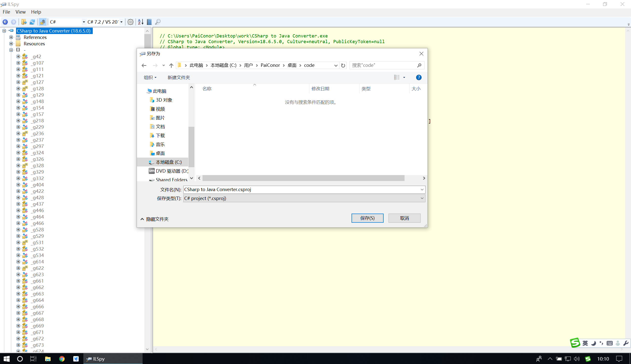
Task: Click the Reload assemblies refresh icon
Action: (32, 22)
